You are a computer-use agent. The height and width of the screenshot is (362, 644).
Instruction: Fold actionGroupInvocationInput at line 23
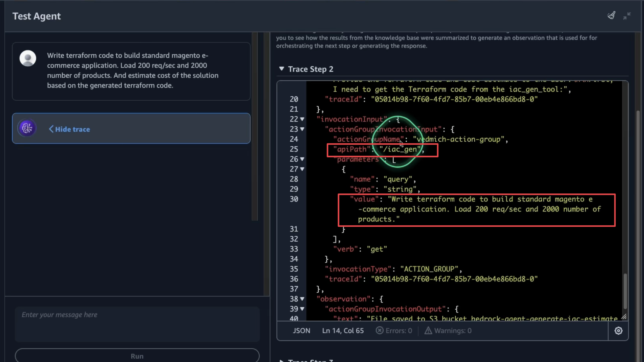[x=302, y=129]
